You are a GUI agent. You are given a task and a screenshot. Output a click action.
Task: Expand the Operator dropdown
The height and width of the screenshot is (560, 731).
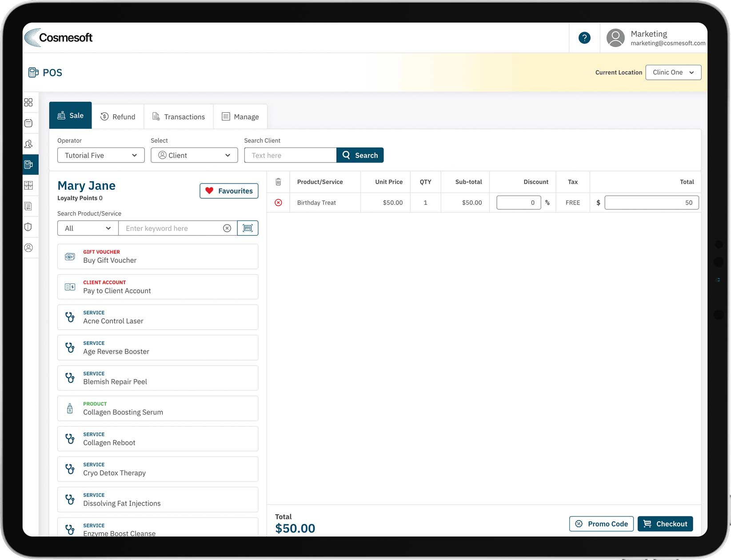101,155
